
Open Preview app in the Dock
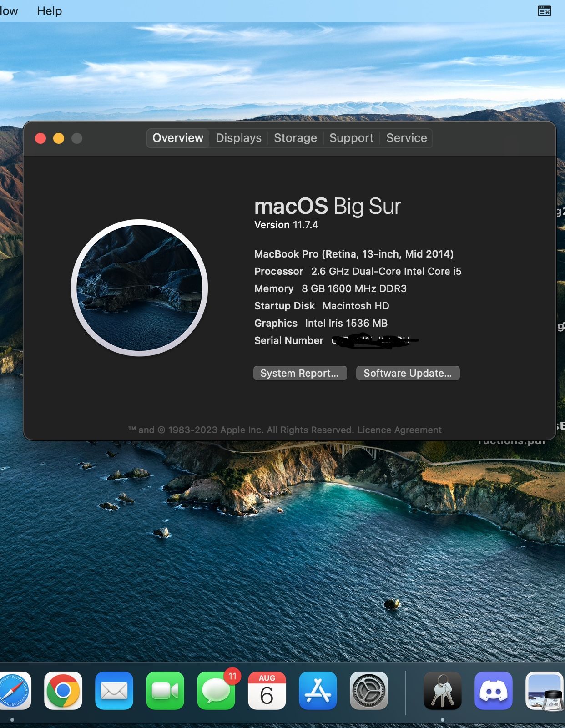tap(545, 691)
